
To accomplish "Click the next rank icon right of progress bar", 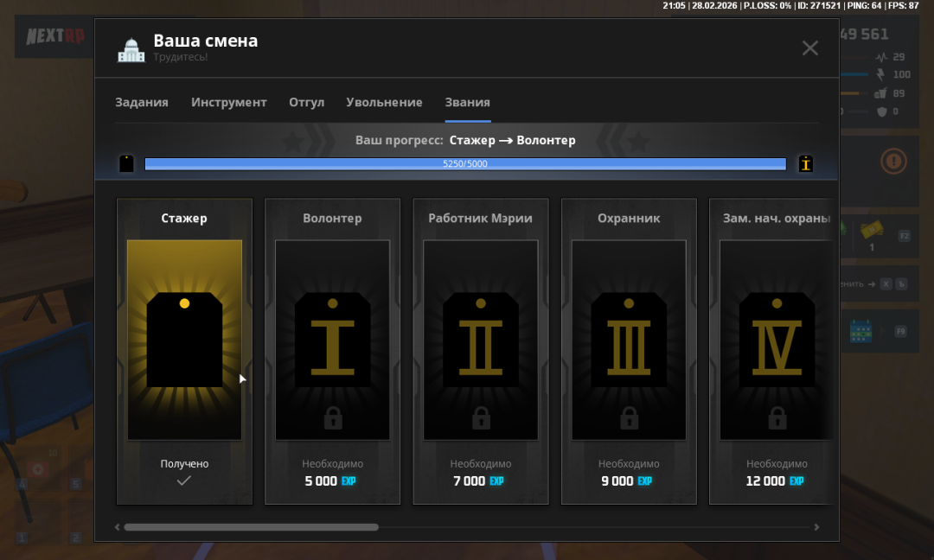I will pos(806,163).
